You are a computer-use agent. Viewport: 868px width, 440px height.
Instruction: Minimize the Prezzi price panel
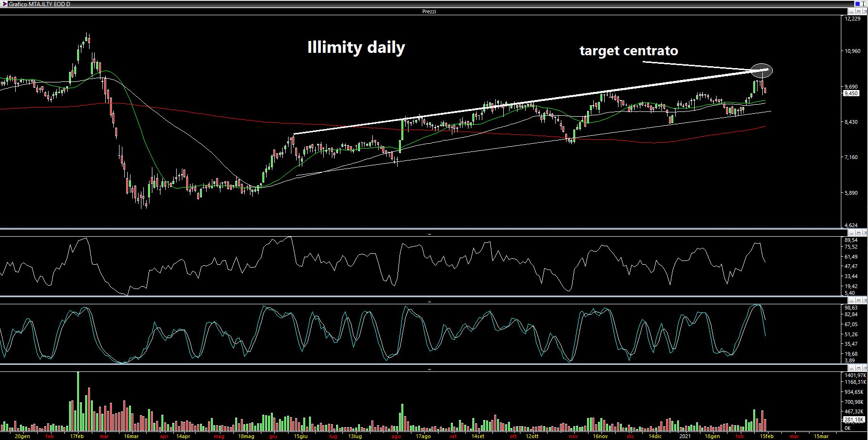pos(852,11)
